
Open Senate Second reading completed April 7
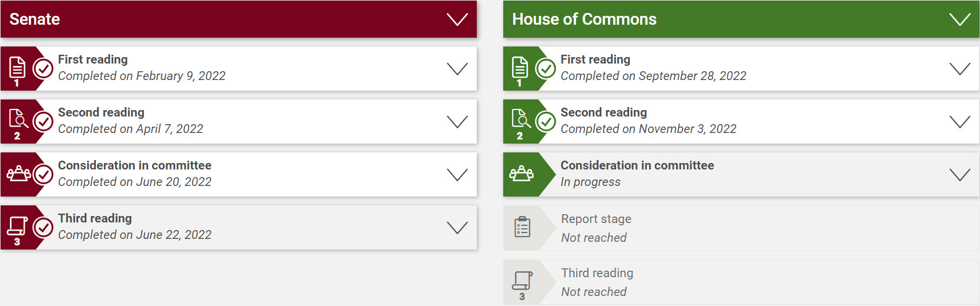pos(239,121)
